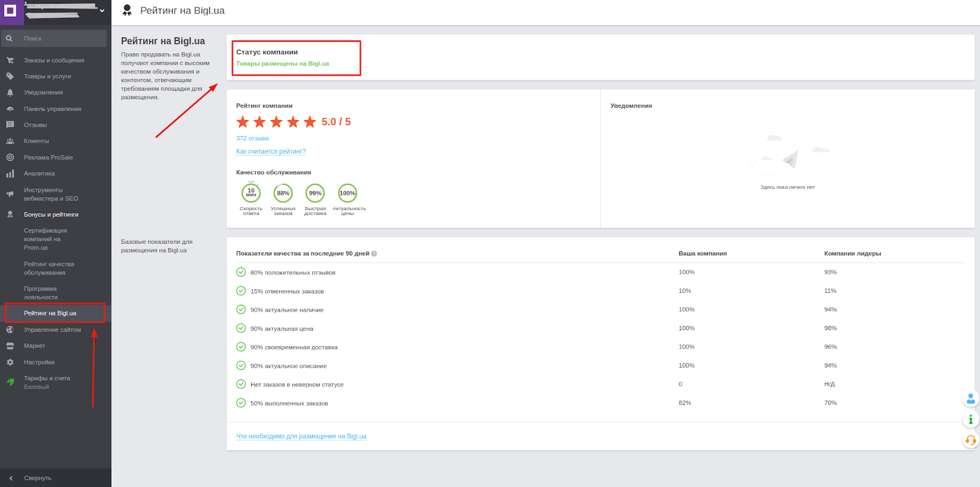
Task: Click the tag icon for Товары и услуги
Action: 10,77
